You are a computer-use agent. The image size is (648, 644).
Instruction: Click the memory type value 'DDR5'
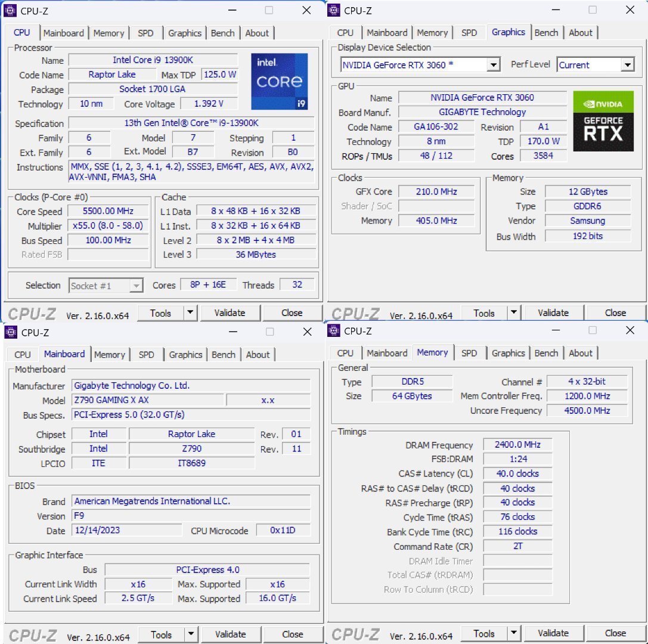[413, 381]
